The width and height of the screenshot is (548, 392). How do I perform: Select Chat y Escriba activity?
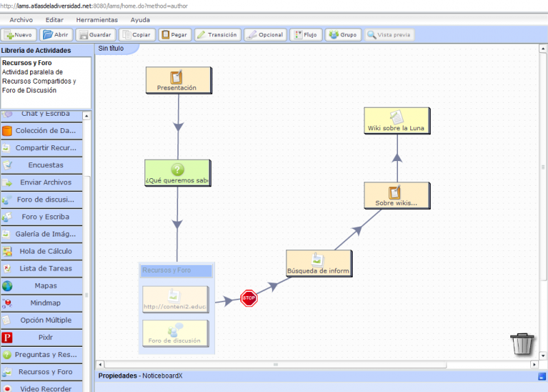tap(42, 115)
